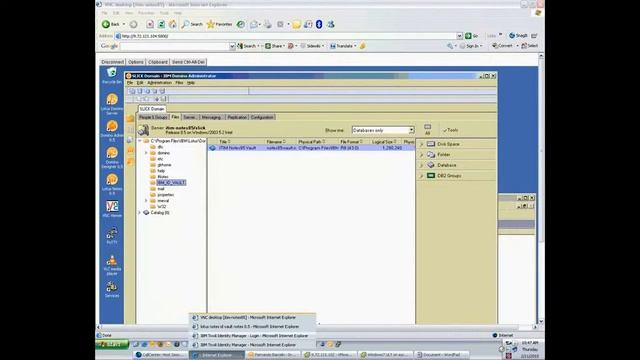The image size is (640, 360).
Task: Select the ITIM Notes85 Vault database row
Action: point(311,148)
